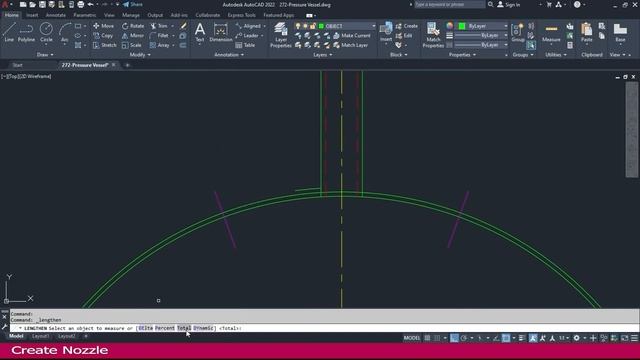Click the Array tool

[x=160, y=45]
